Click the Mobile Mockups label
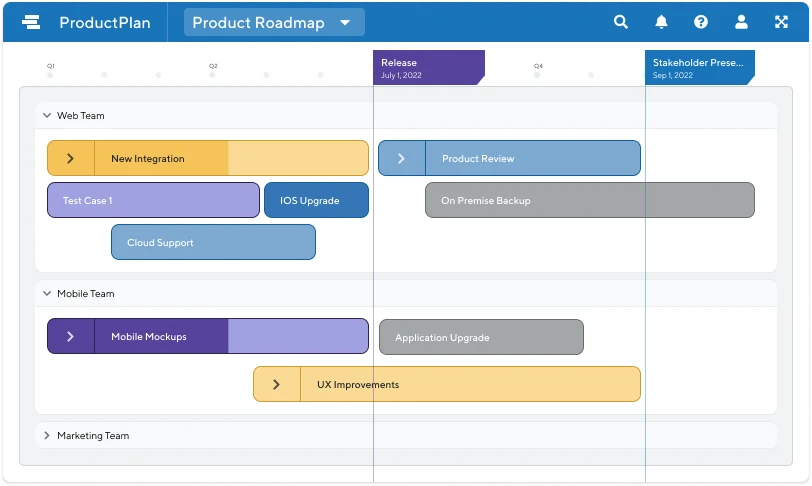Image resolution: width=812 pixels, height=486 pixels. coord(149,336)
